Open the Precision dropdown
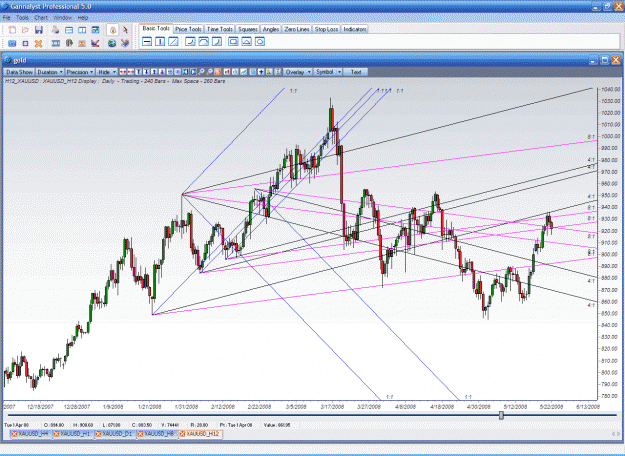Viewport: 625px width, 456px height. pyautogui.click(x=80, y=72)
